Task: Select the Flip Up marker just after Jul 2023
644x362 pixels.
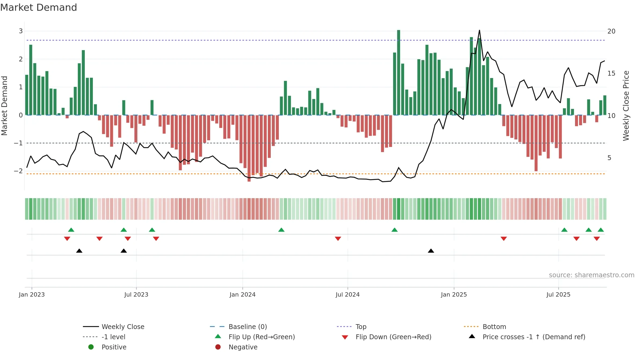Action: [152, 230]
